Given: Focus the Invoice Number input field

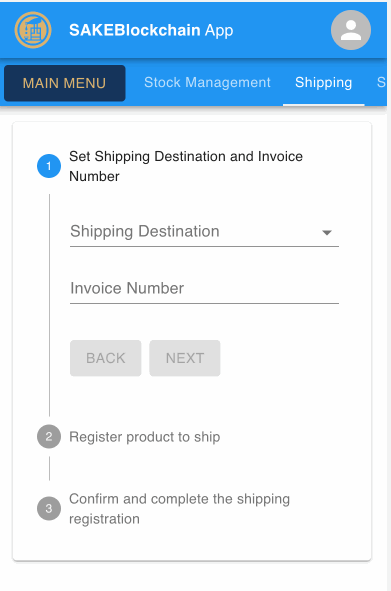Looking at the screenshot, I should pos(204,288).
